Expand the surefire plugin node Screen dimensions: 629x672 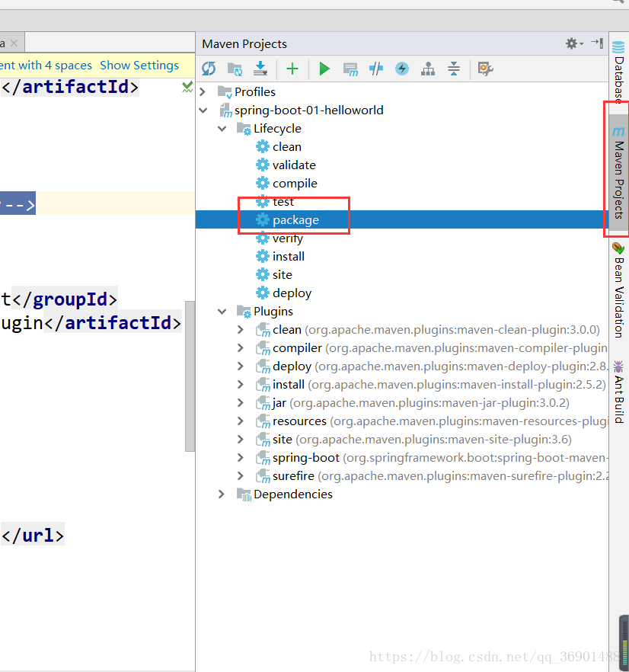coord(241,476)
